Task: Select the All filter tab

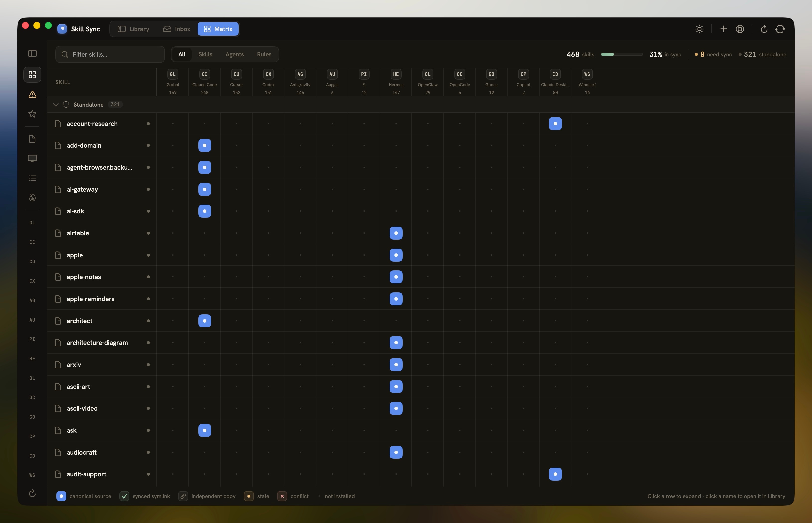Action: 182,54
